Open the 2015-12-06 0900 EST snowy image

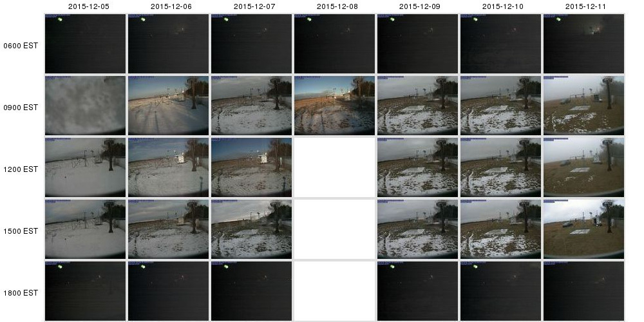point(168,106)
